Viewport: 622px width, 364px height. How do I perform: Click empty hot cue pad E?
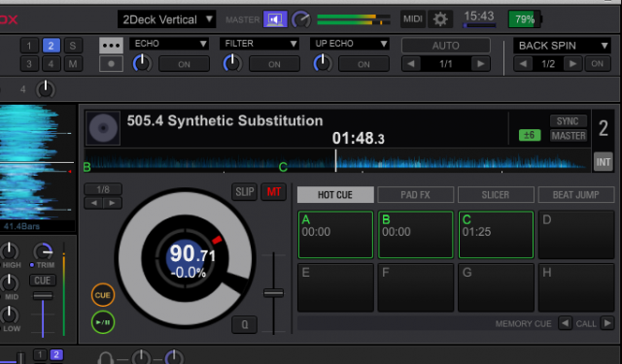pos(335,287)
